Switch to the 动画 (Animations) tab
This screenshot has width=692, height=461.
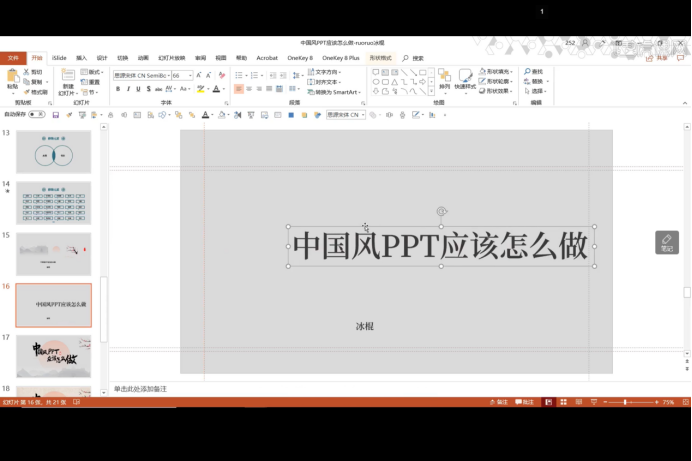(x=143, y=58)
